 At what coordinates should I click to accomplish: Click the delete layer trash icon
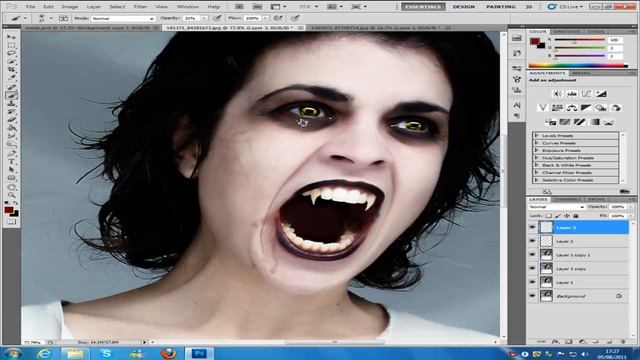[623, 341]
